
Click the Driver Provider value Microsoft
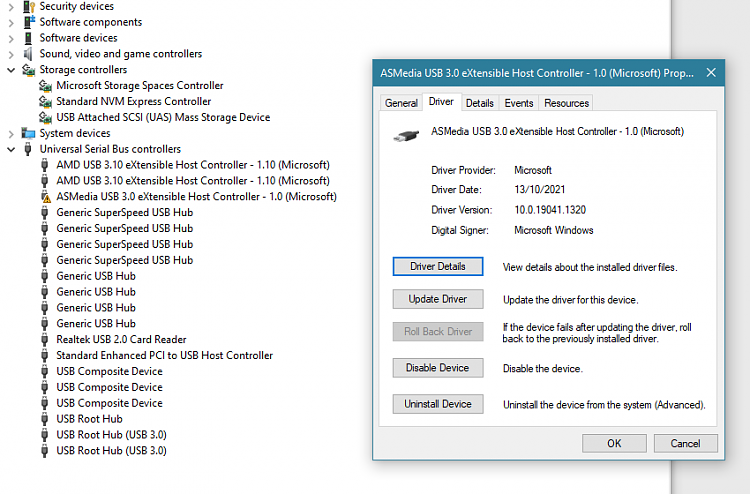pos(533,170)
